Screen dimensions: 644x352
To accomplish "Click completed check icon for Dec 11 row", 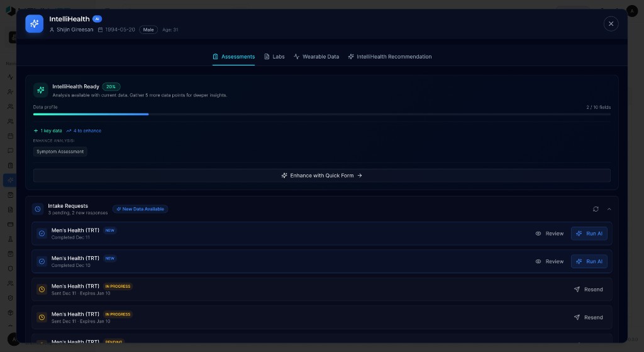I will tap(42, 234).
